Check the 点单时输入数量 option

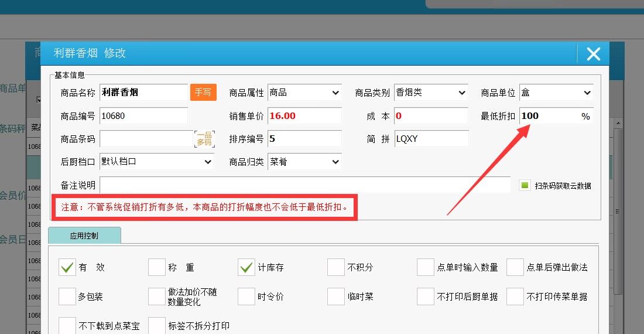[426, 267]
